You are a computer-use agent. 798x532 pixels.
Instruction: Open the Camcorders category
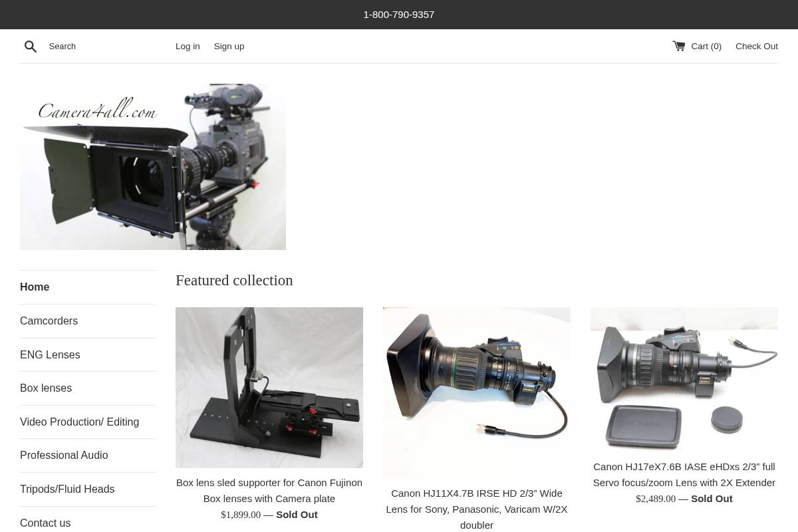tap(49, 321)
